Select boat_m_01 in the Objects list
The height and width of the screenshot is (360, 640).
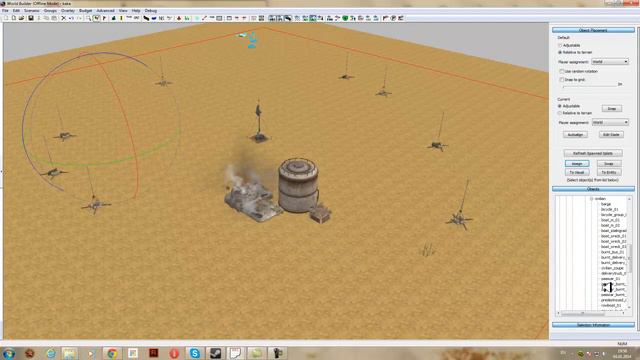click(610, 220)
